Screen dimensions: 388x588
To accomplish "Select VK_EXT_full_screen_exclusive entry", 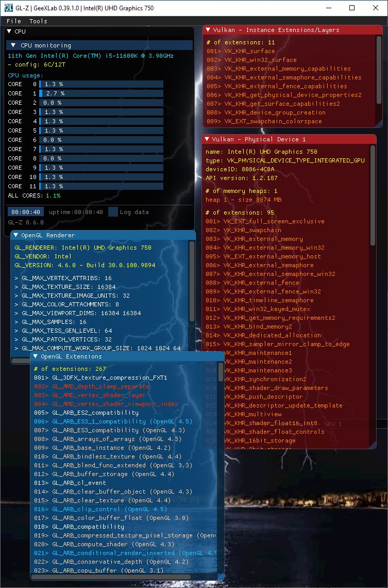I will 265,221.
